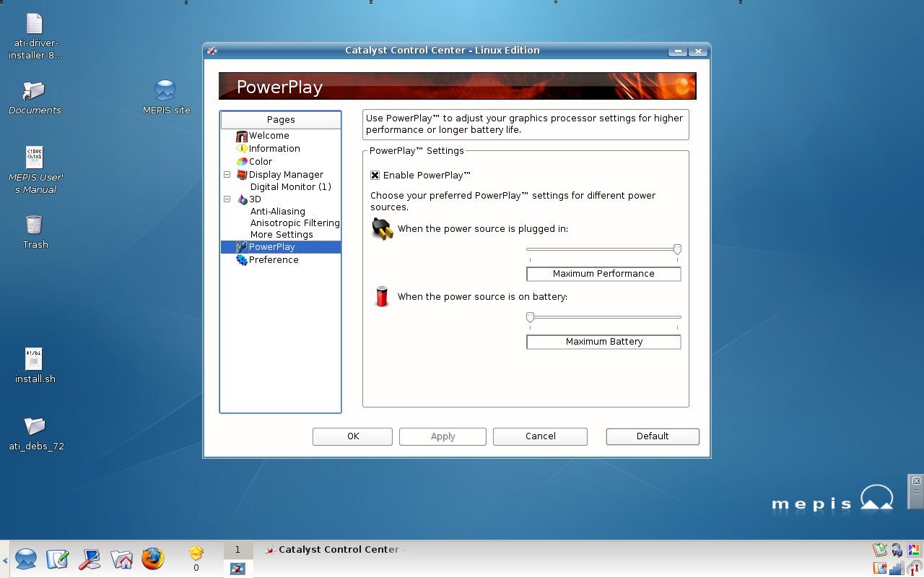Open the MEPIS start menu in the panel

click(x=26, y=558)
